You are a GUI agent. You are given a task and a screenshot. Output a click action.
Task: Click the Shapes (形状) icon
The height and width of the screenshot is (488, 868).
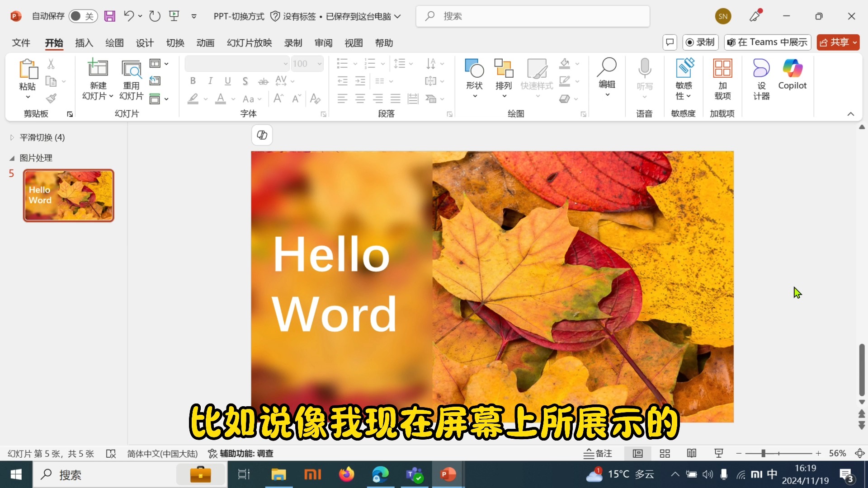click(x=474, y=69)
